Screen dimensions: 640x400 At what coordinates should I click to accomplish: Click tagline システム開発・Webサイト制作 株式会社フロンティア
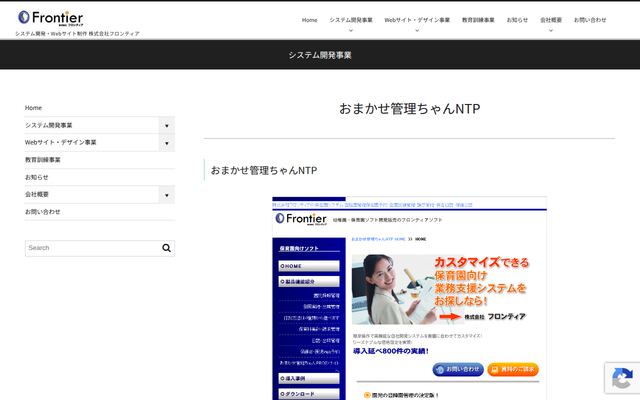[77, 34]
